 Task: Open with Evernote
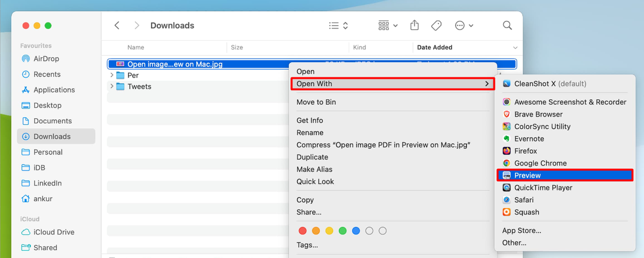point(565,138)
